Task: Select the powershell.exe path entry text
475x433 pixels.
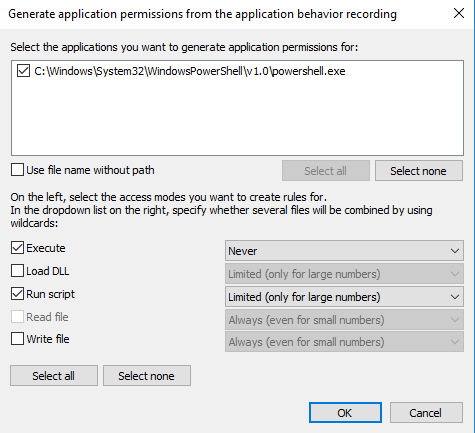Action: click(190, 71)
